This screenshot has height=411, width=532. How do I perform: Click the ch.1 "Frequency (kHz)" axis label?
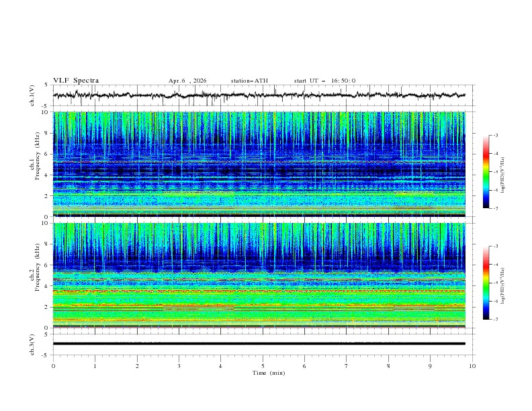click(38, 156)
